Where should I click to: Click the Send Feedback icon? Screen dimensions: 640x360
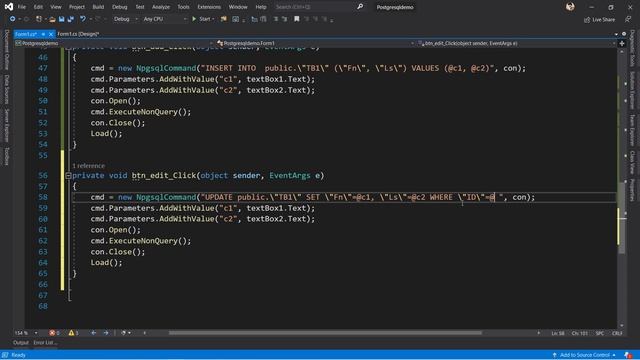[628, 19]
